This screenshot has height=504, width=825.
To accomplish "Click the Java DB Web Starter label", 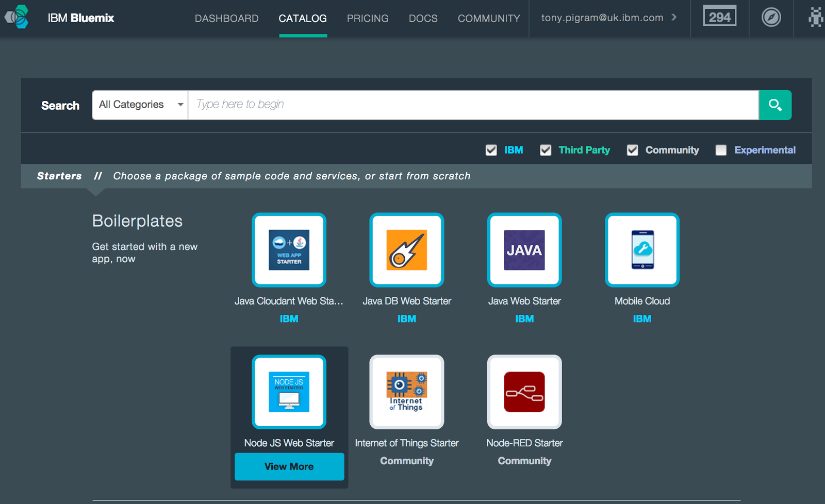I will point(407,301).
